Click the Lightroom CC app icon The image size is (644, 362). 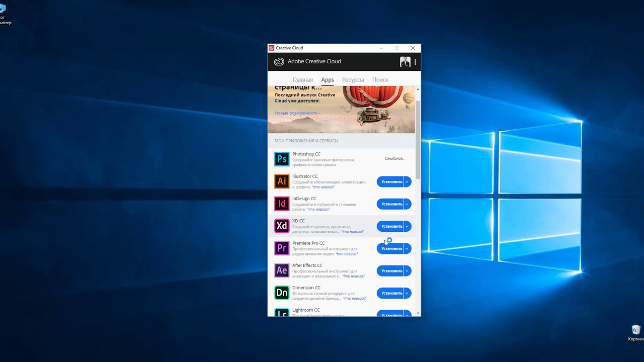tap(282, 312)
